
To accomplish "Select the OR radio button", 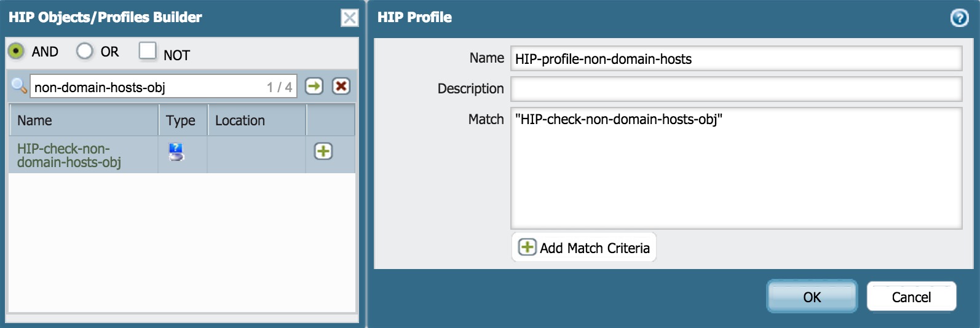I will (x=85, y=51).
